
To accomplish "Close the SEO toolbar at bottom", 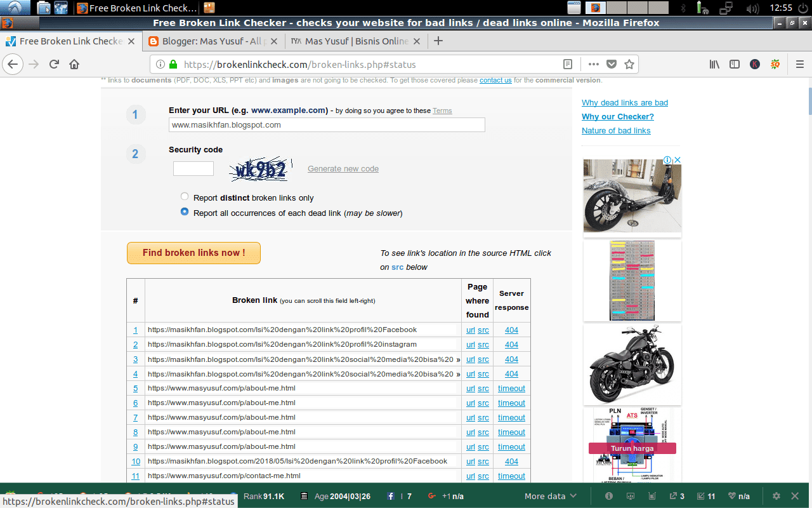I will tap(796, 496).
